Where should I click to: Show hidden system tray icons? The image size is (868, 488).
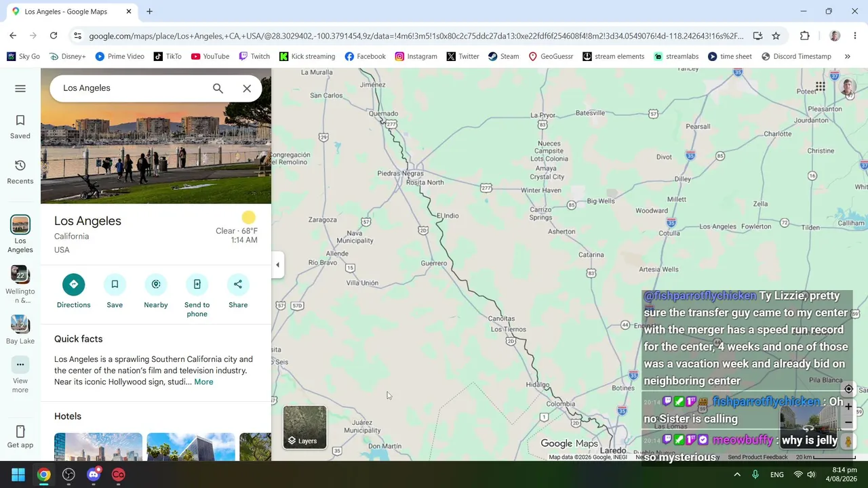tap(737, 474)
